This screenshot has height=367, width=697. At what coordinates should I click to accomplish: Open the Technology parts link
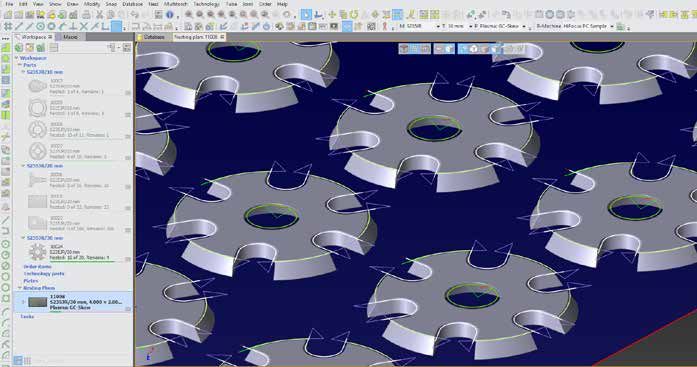(44, 274)
